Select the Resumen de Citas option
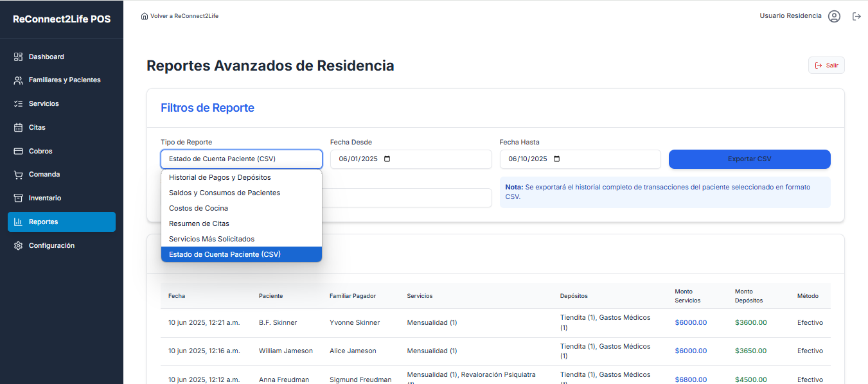This screenshot has width=868, height=384. [242, 223]
